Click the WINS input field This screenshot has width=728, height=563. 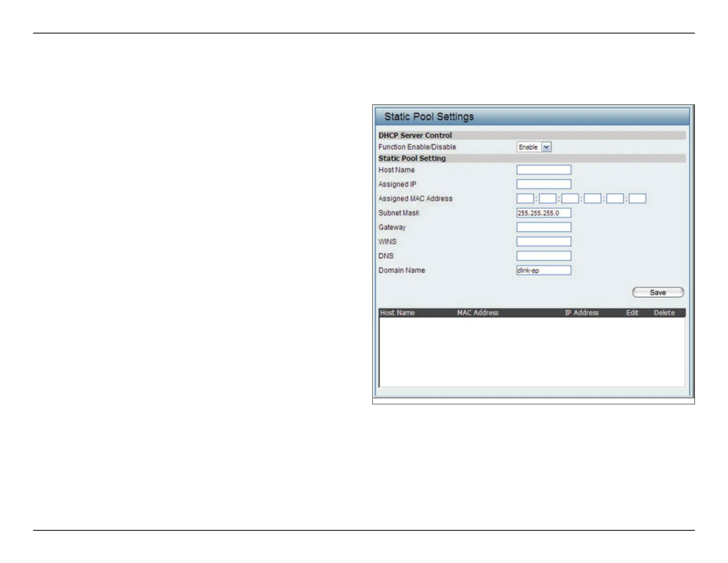coord(544,241)
